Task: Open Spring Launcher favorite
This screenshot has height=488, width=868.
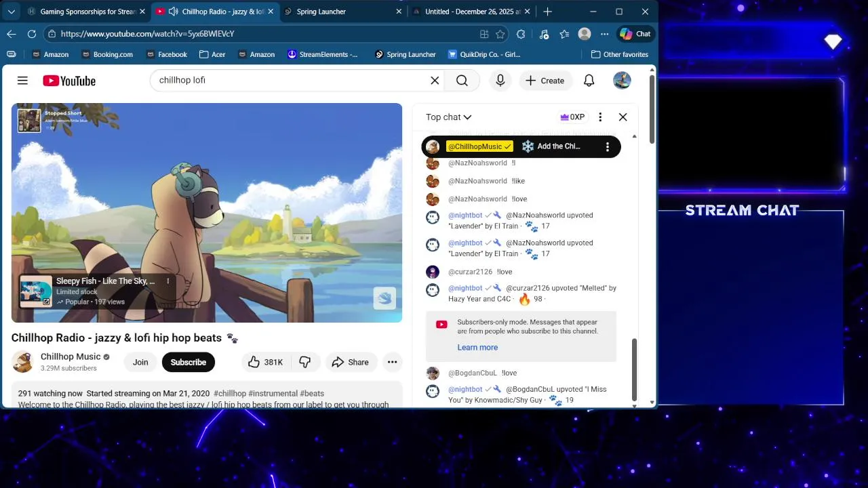Action: 406,54
